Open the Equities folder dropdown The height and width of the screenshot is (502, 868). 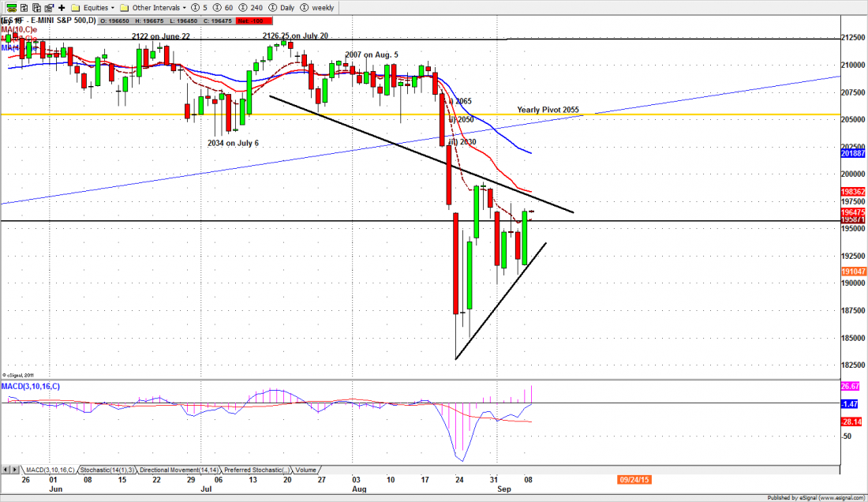point(95,8)
